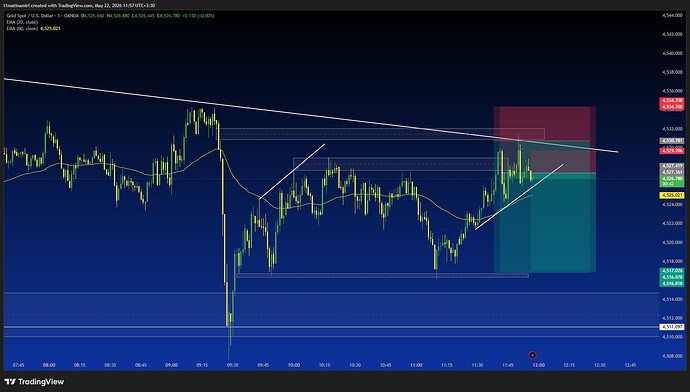Click the economic event lightning icon near 12:00

click(x=532, y=355)
